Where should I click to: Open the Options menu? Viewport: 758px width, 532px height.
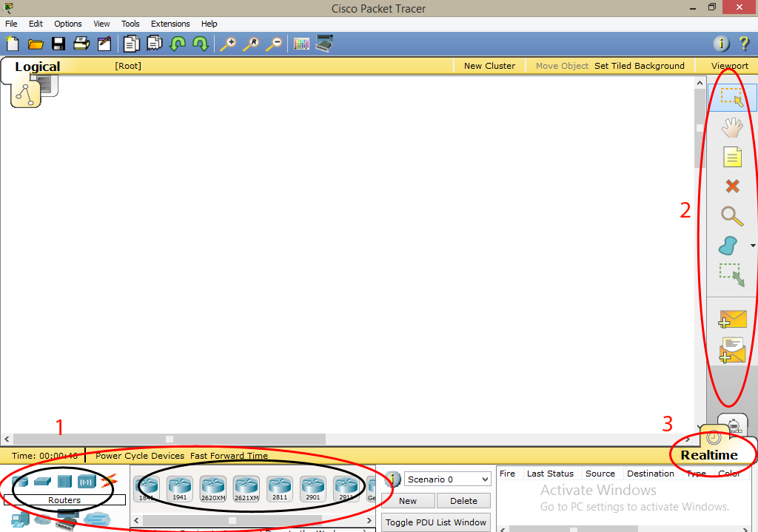pyautogui.click(x=67, y=23)
